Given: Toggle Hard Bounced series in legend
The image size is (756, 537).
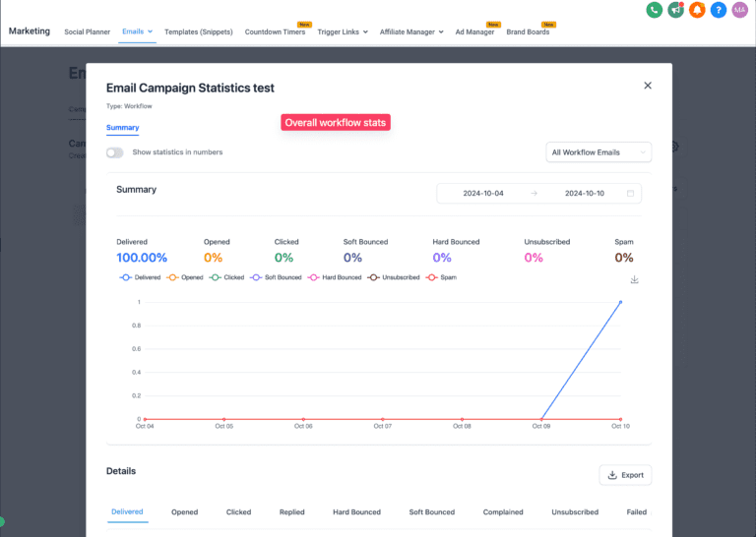Looking at the screenshot, I should click(335, 277).
